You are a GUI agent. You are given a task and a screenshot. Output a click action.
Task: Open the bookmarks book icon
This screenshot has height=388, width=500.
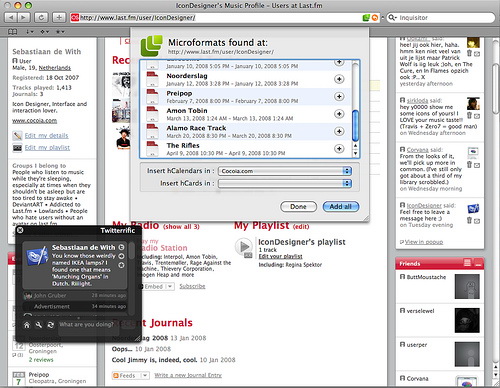click(12, 32)
